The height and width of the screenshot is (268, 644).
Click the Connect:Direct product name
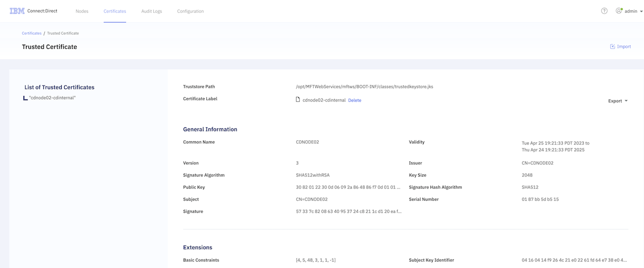(x=42, y=11)
